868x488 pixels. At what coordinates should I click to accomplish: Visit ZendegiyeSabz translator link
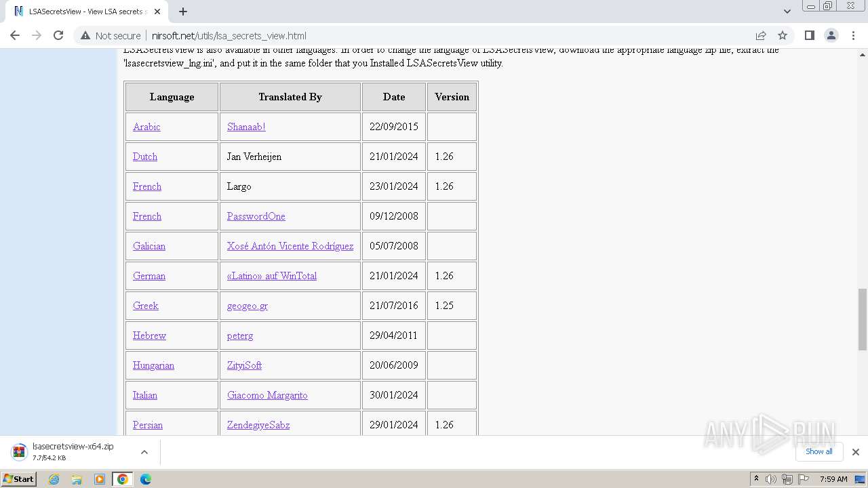(x=258, y=425)
